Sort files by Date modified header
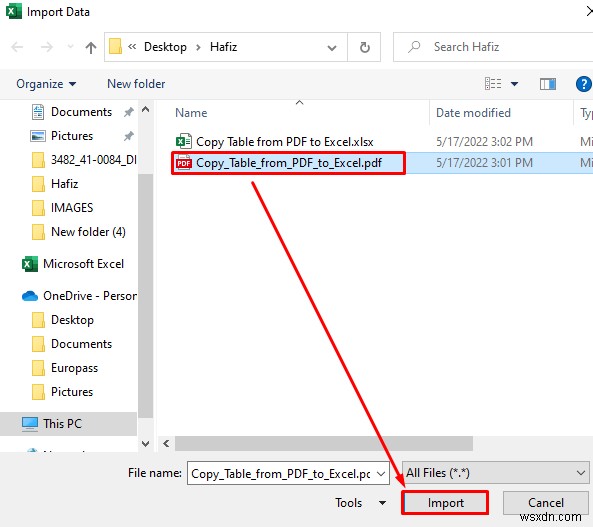 (x=473, y=113)
